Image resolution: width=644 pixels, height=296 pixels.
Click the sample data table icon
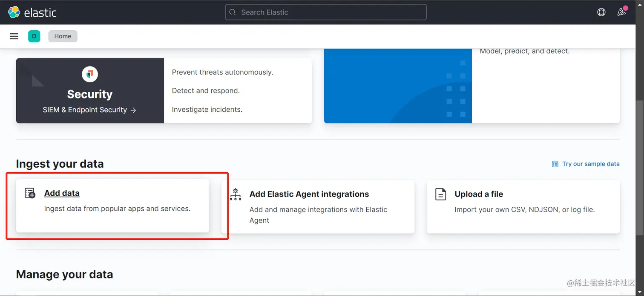(x=555, y=164)
